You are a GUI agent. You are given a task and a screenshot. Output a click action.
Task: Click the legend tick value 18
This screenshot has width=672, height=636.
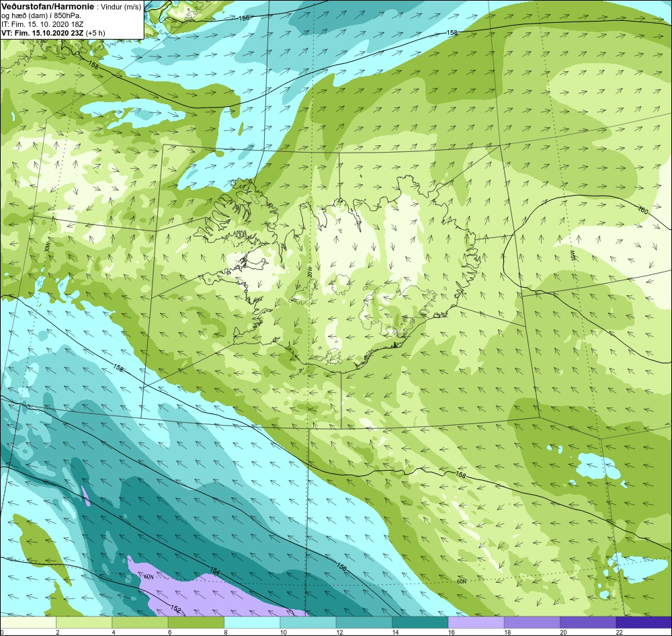pos(507,632)
